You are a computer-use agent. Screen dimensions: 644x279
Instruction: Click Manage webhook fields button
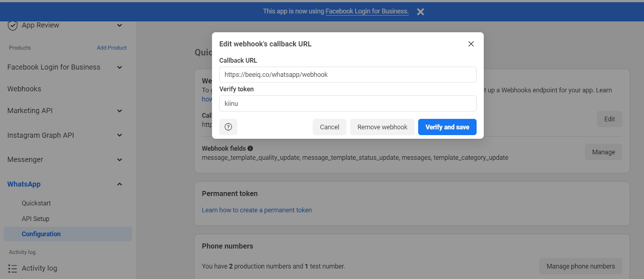(x=603, y=152)
